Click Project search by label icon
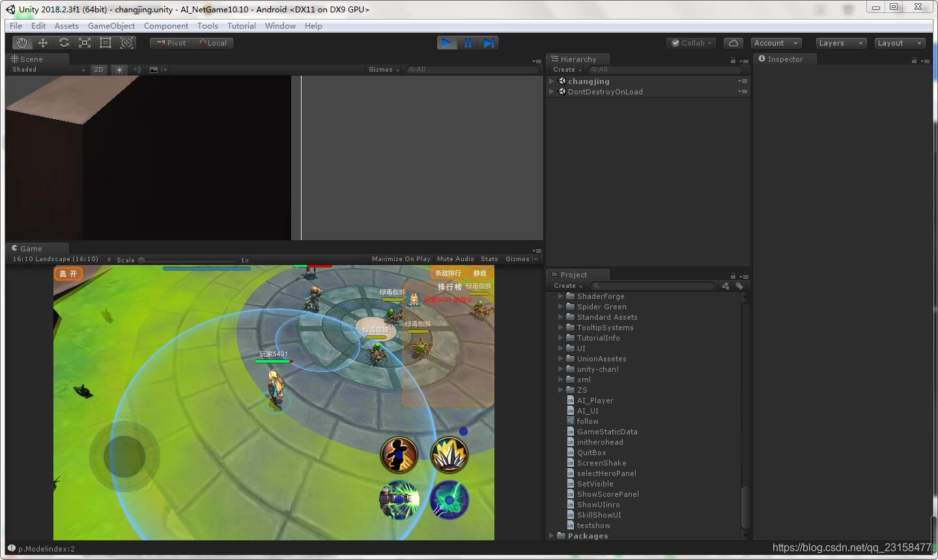Image resolution: width=938 pixels, height=560 pixels. click(x=739, y=286)
